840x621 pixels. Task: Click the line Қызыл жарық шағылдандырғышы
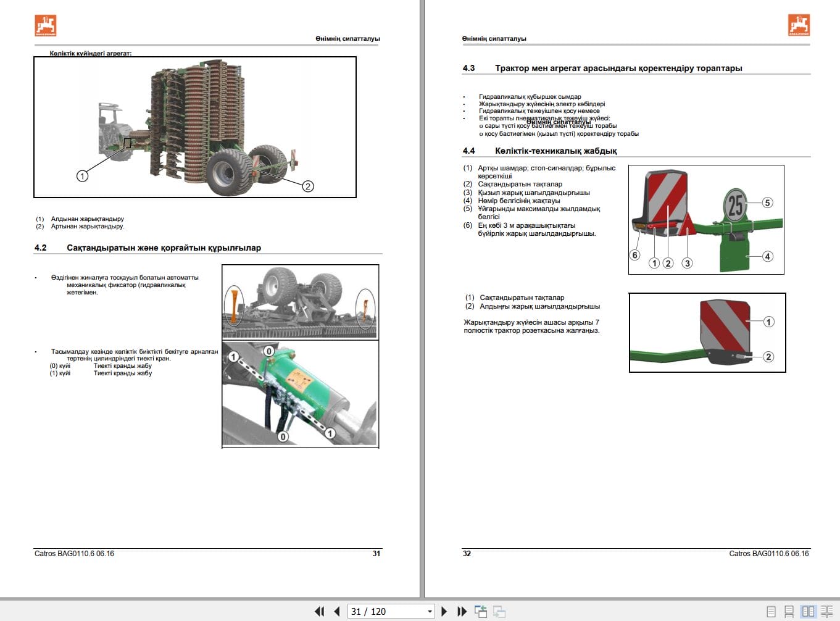[x=533, y=193]
